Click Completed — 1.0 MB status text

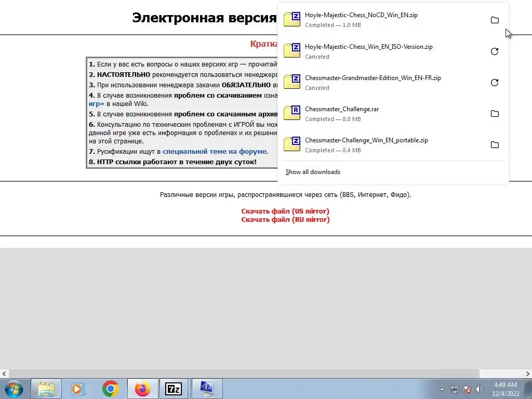click(333, 25)
